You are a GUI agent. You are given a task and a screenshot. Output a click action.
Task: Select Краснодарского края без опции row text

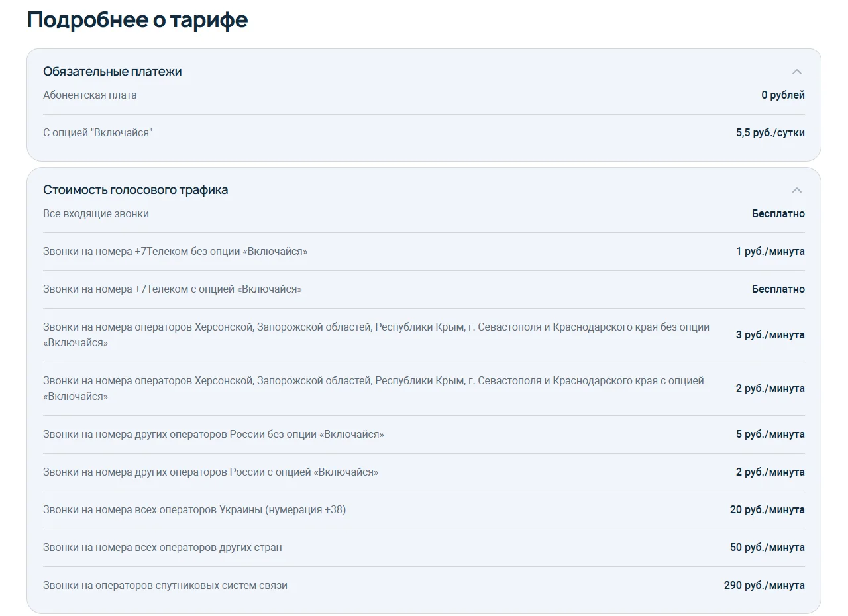tap(376, 334)
